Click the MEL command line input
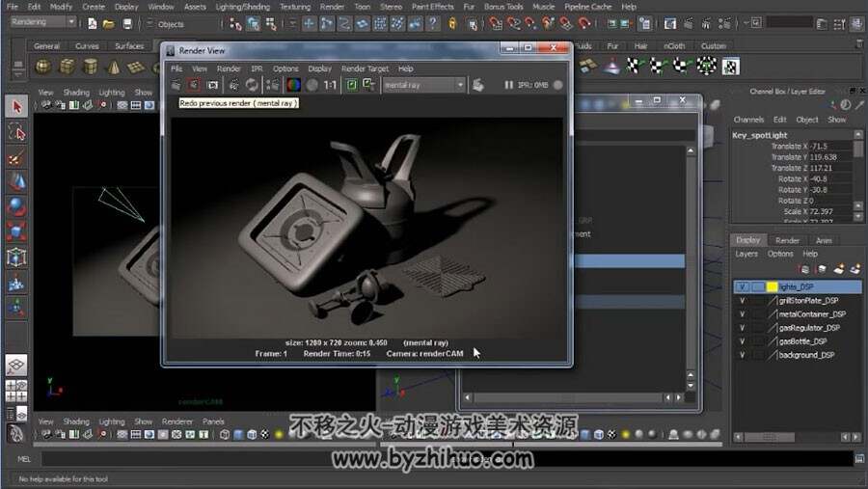The width and height of the screenshot is (868, 489). [x=447, y=458]
